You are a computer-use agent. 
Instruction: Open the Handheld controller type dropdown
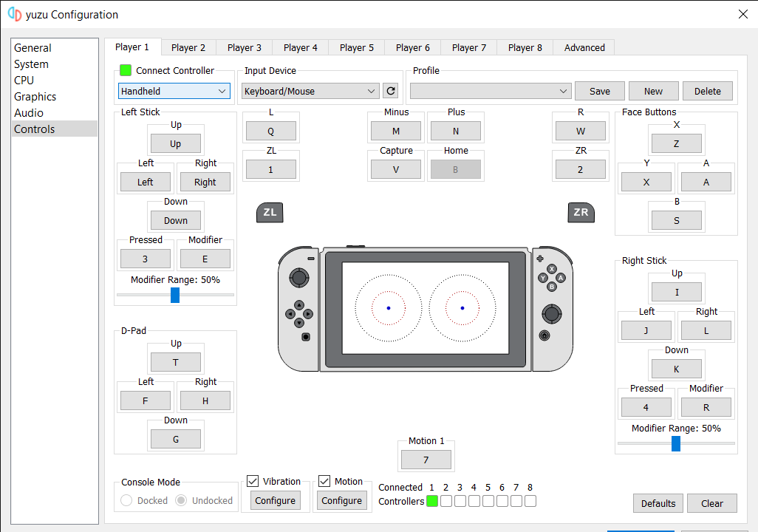(174, 91)
